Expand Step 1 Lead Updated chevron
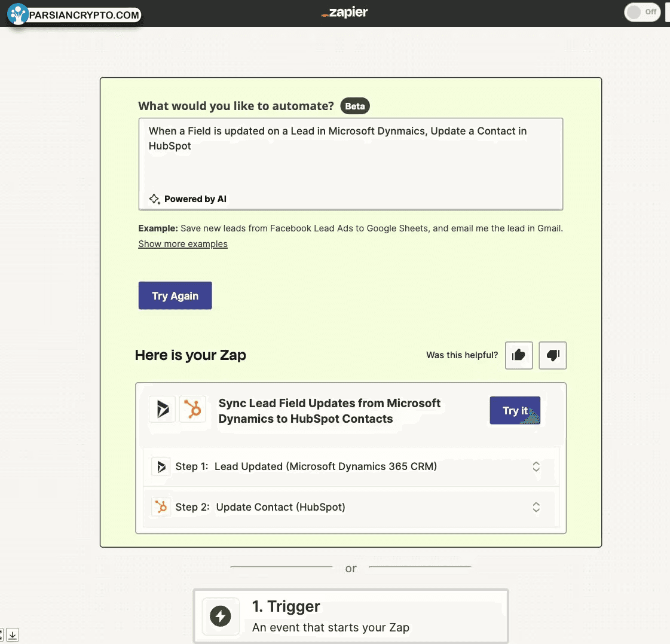This screenshot has width=670, height=644. [536, 466]
